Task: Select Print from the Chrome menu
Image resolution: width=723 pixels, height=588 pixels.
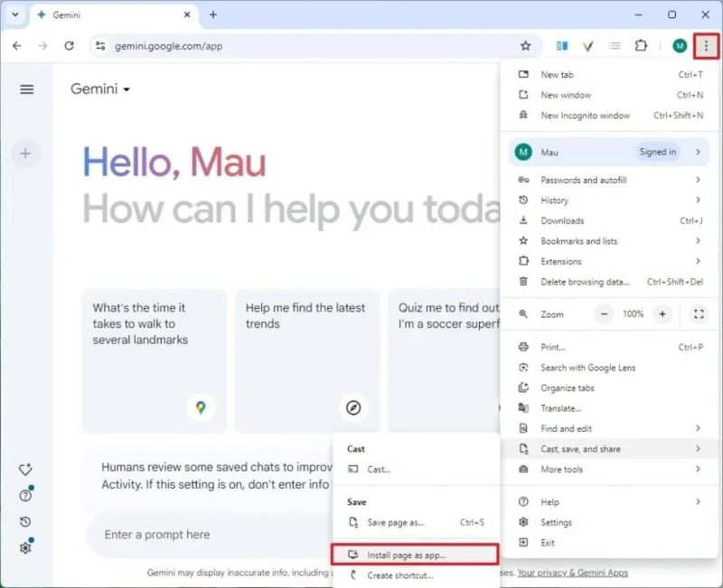Action: [x=609, y=347]
